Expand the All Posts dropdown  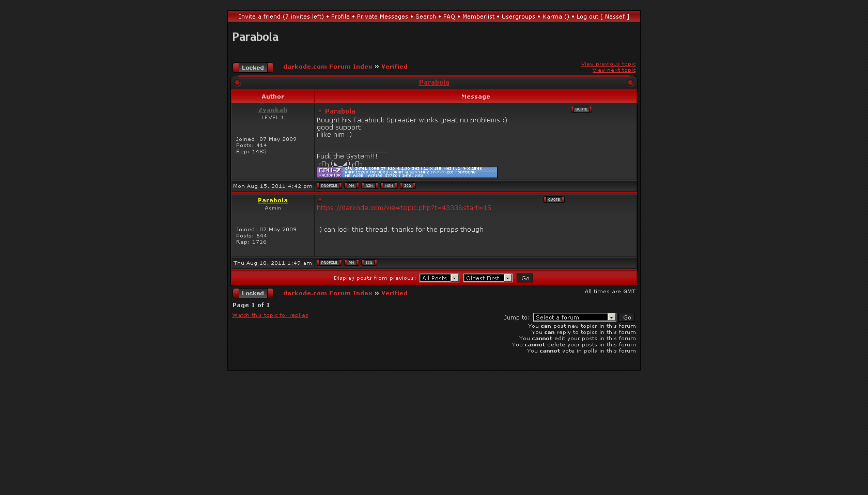439,278
